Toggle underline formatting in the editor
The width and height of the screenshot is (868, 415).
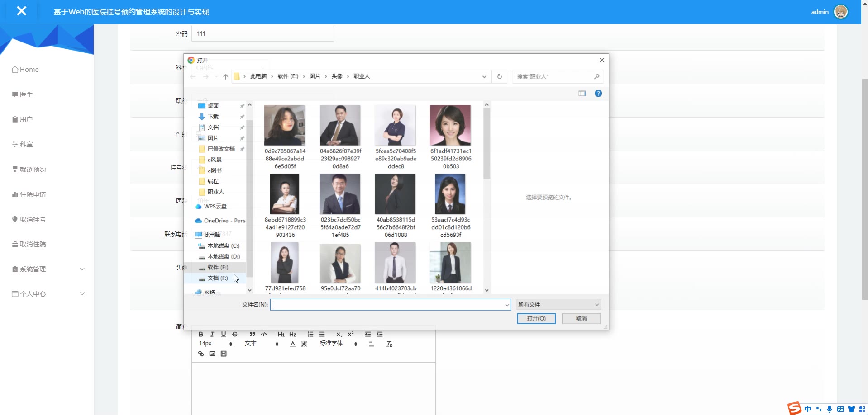point(224,334)
